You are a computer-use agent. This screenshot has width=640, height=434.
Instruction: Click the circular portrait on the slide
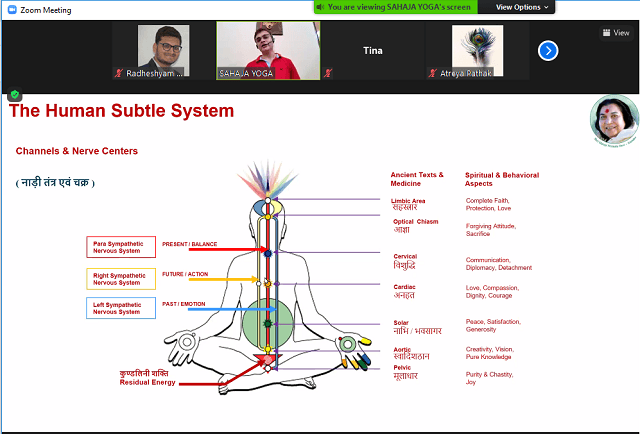click(614, 120)
